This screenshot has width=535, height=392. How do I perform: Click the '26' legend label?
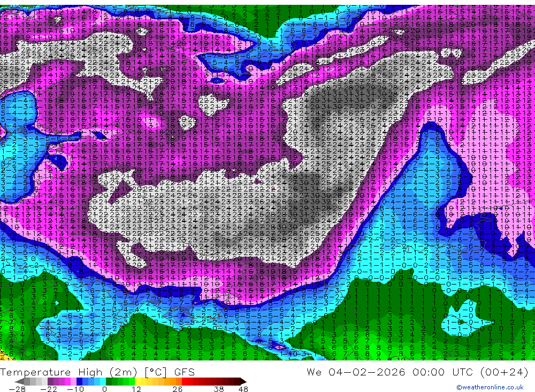[x=178, y=389]
